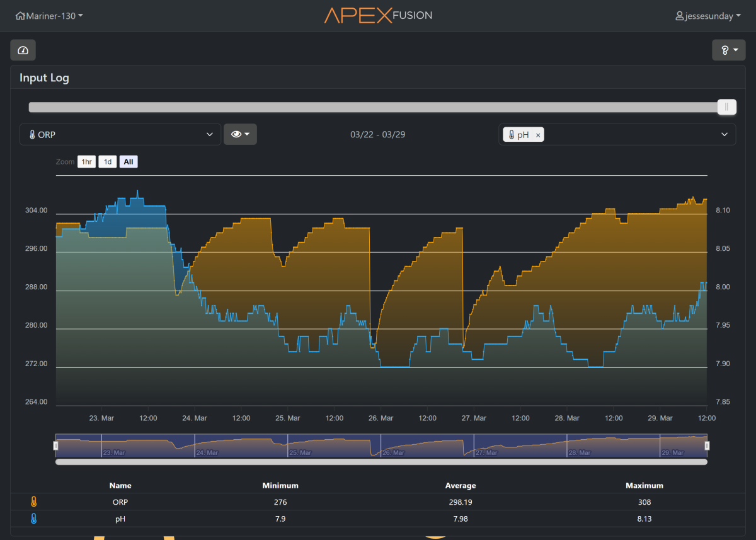Click the home icon beside Mariner-130
Image resolution: width=756 pixels, height=540 pixels.
point(20,16)
